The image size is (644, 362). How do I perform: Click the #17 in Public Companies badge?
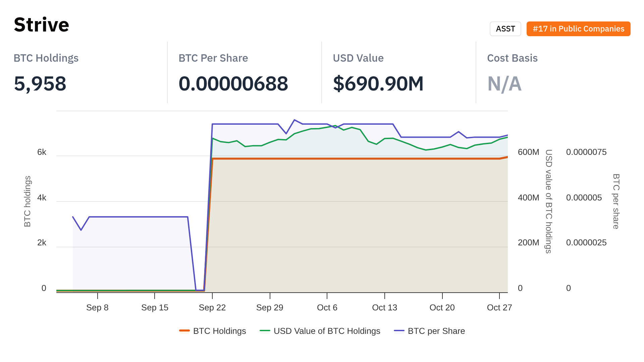point(578,29)
